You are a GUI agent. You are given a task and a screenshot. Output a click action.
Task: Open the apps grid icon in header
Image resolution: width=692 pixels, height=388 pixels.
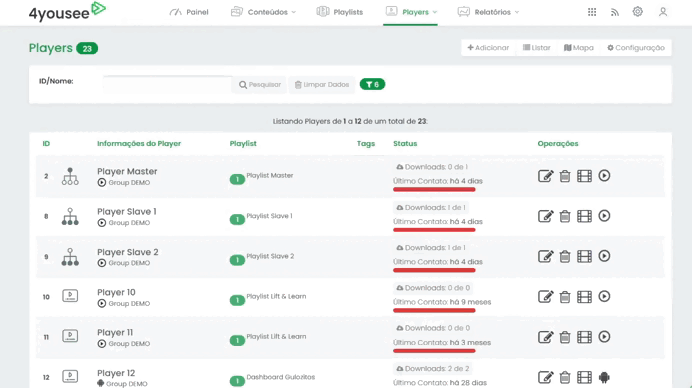592,12
